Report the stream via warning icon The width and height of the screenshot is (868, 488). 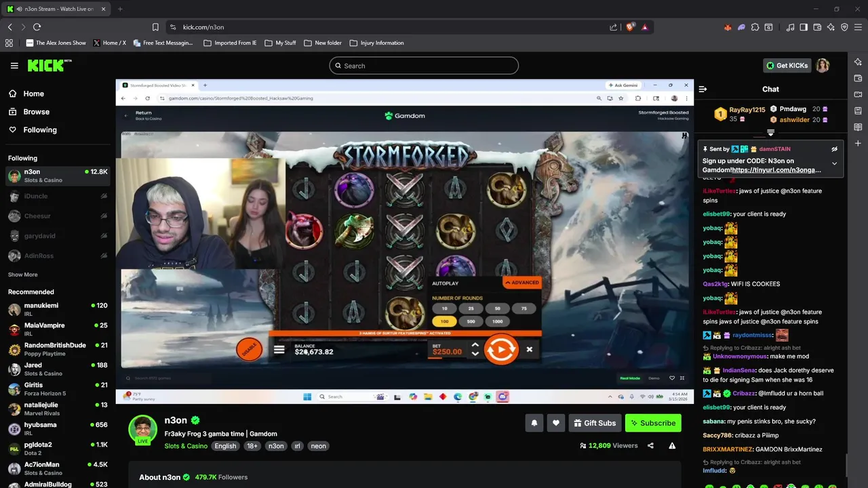[x=672, y=446]
